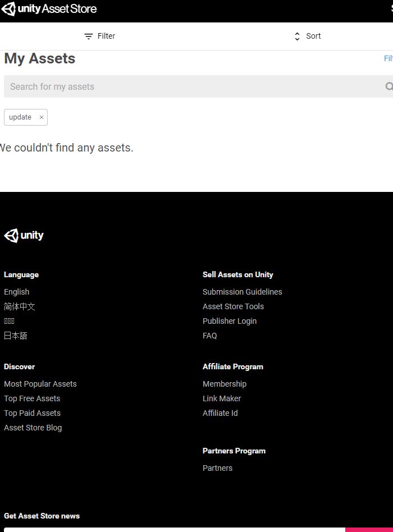393x532 pixels.
Task: Open Affiliate Membership link
Action: (x=225, y=384)
